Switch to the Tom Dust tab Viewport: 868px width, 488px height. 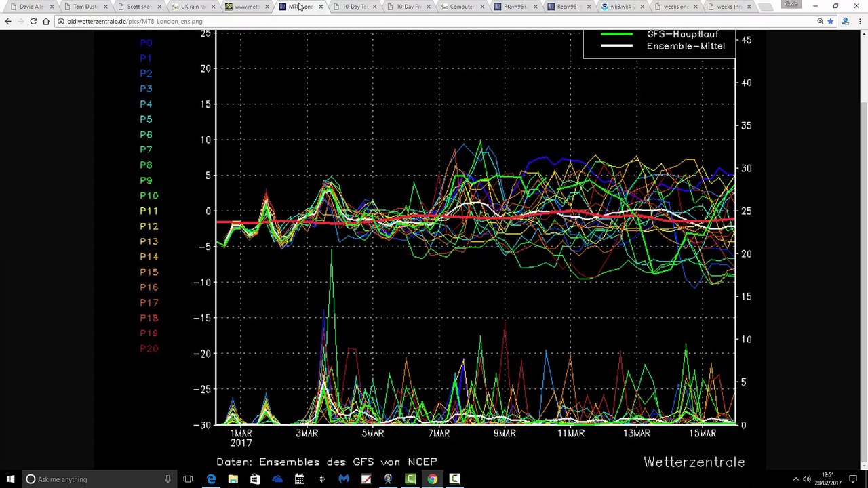pos(85,7)
